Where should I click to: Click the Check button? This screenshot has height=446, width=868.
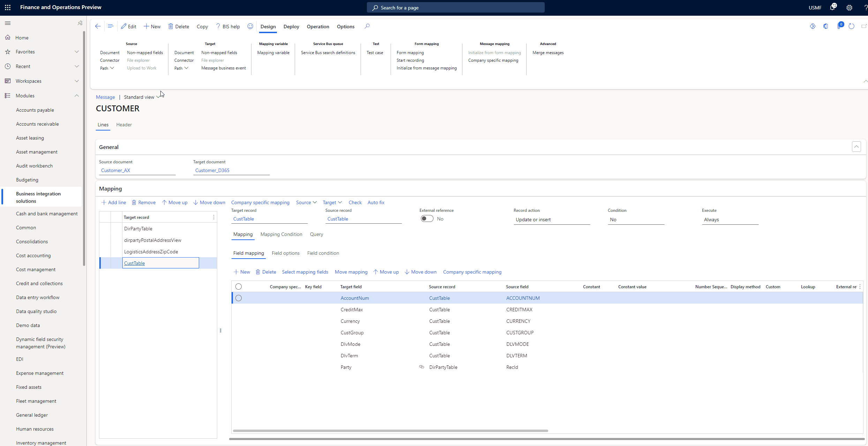pos(355,202)
